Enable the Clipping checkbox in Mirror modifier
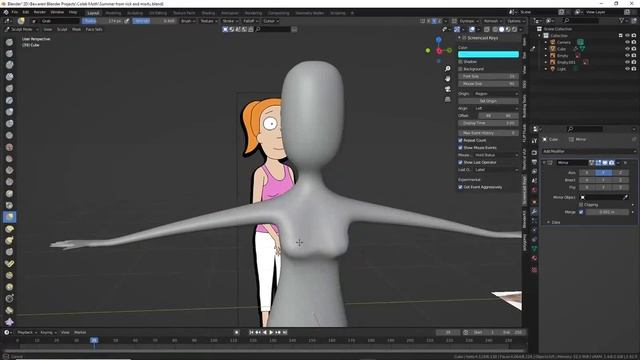Screen dimensions: 640x360 (x=581, y=204)
